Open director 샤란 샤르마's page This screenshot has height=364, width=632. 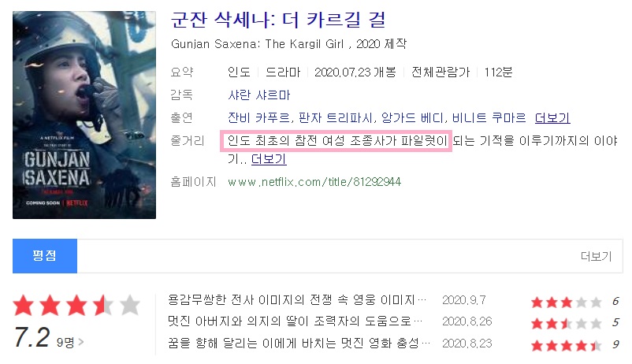click(258, 95)
